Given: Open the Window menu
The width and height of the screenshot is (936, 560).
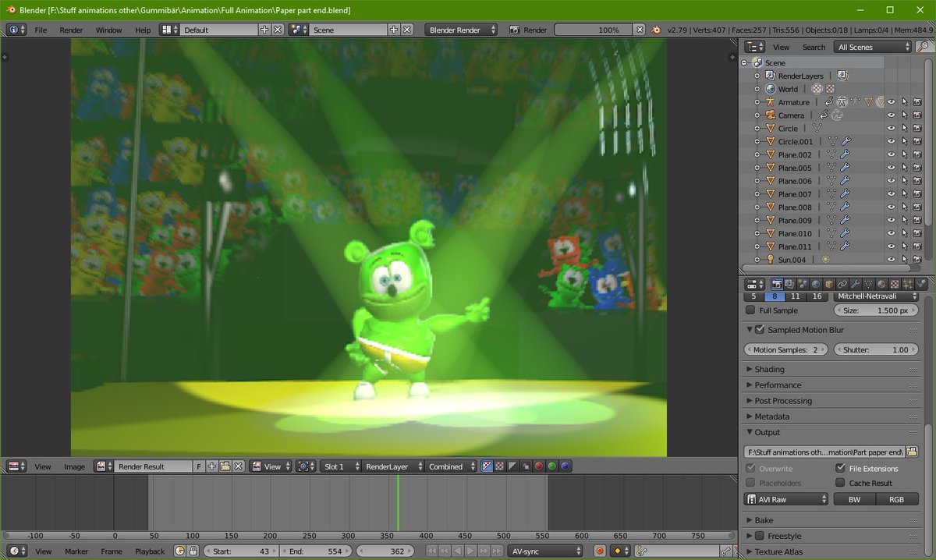Looking at the screenshot, I should tap(108, 30).
